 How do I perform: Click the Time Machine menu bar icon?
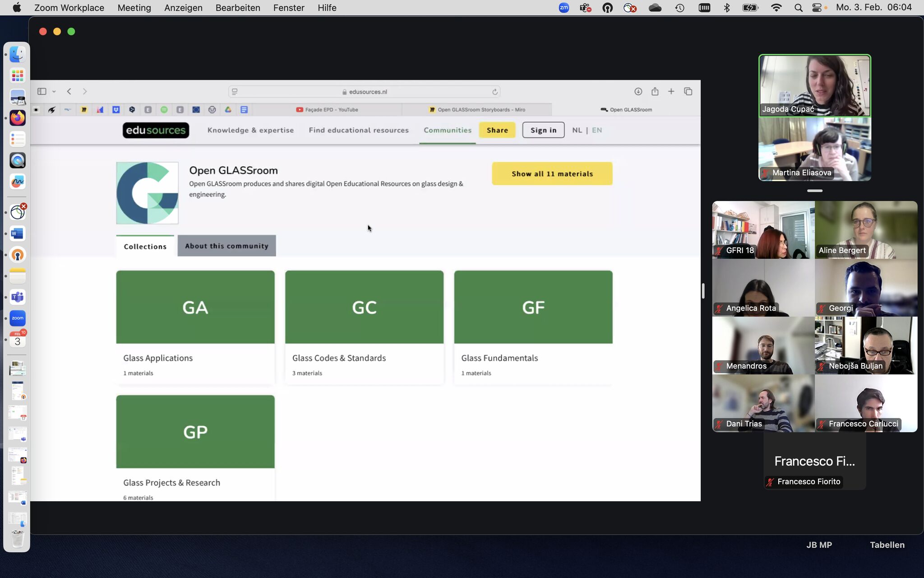click(x=679, y=8)
